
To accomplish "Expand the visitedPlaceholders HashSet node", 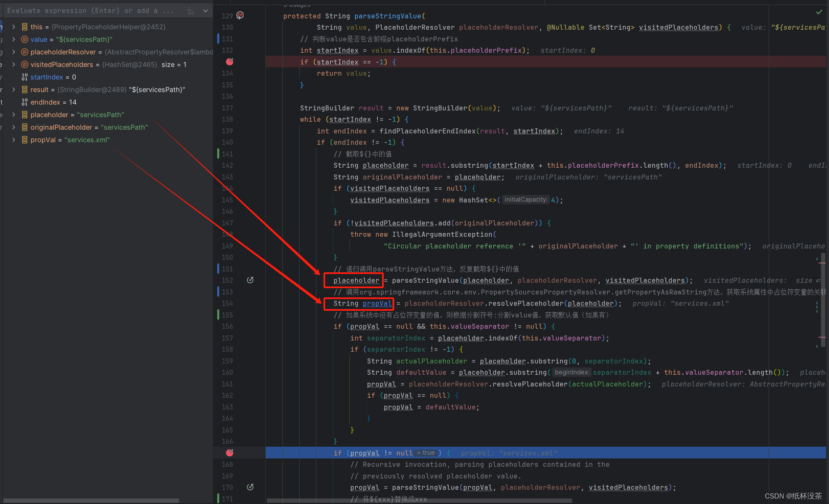I will tap(13, 64).
